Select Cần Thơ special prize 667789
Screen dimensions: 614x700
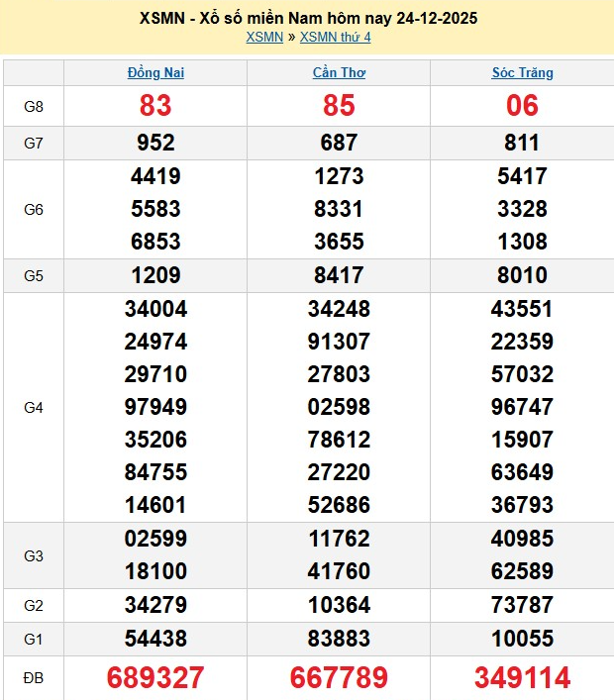pyautogui.click(x=339, y=678)
